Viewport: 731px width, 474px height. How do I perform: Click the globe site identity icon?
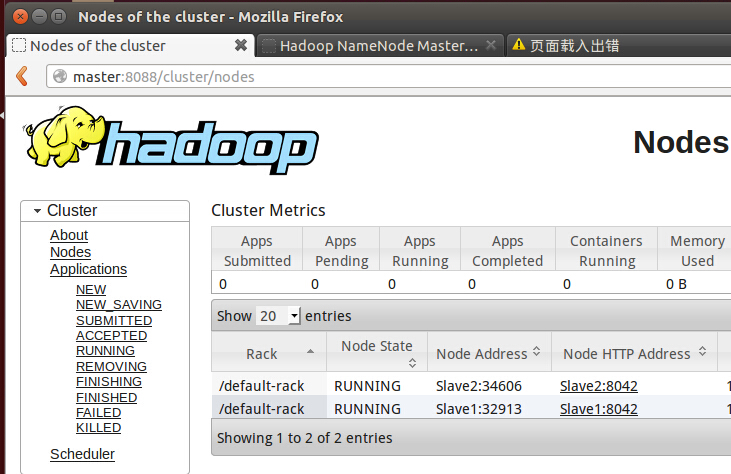tap(60, 76)
